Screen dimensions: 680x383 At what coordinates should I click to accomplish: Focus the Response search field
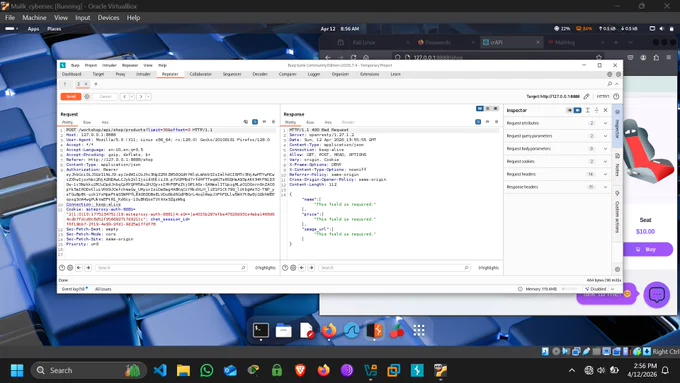(394, 268)
